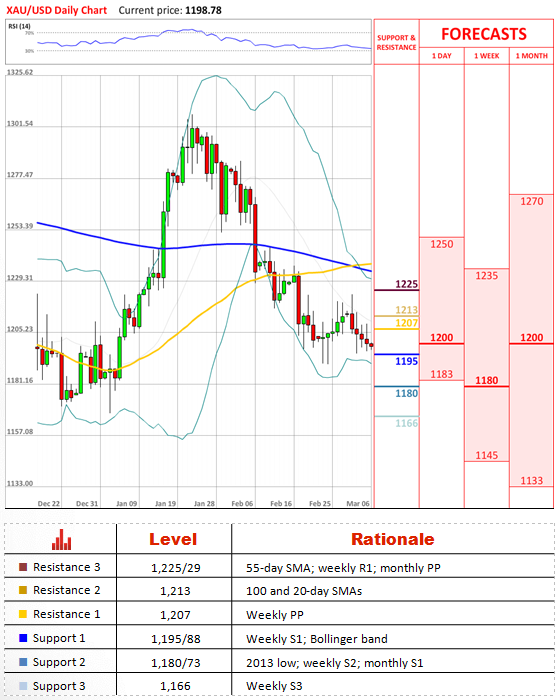Click the FORECASTS heading
557x700 pixels.
click(x=484, y=34)
